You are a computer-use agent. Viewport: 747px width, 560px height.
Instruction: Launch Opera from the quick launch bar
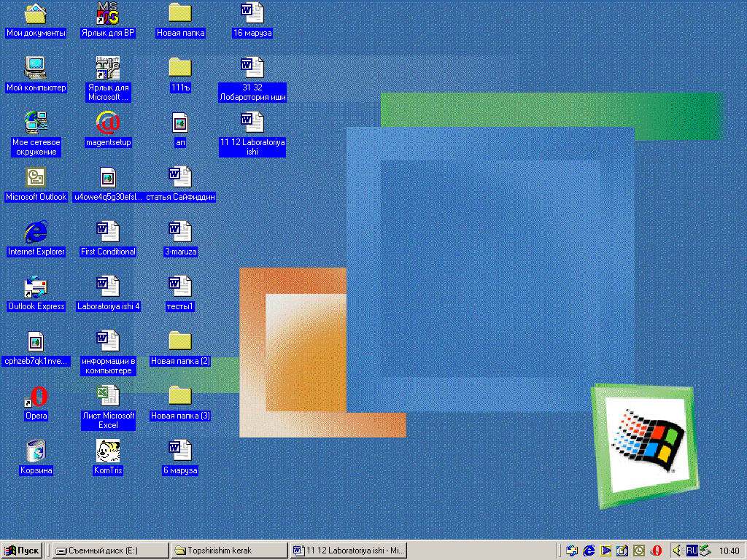click(x=657, y=551)
